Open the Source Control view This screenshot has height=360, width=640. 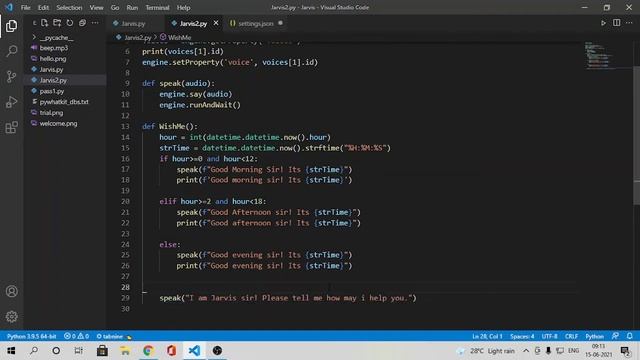click(x=11, y=77)
